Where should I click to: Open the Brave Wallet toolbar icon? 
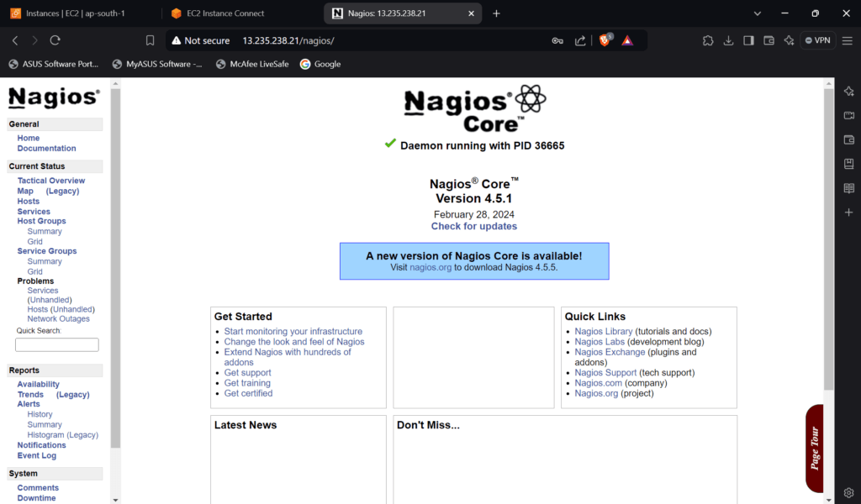point(769,40)
